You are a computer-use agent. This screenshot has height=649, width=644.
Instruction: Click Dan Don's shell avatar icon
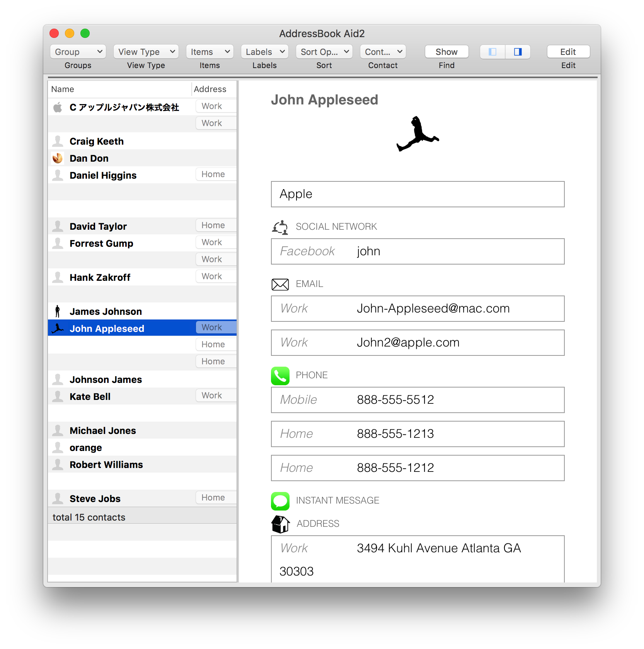coord(58,158)
